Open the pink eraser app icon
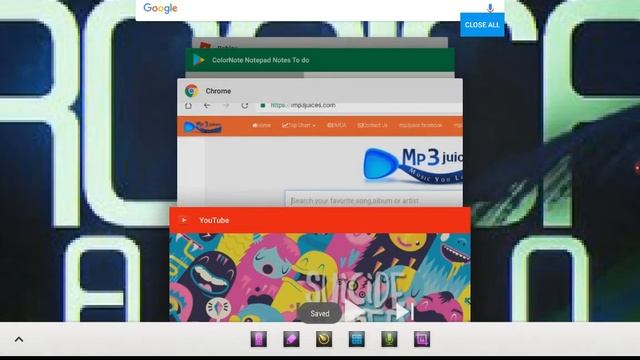This screenshot has height=360, width=640. pos(291,339)
